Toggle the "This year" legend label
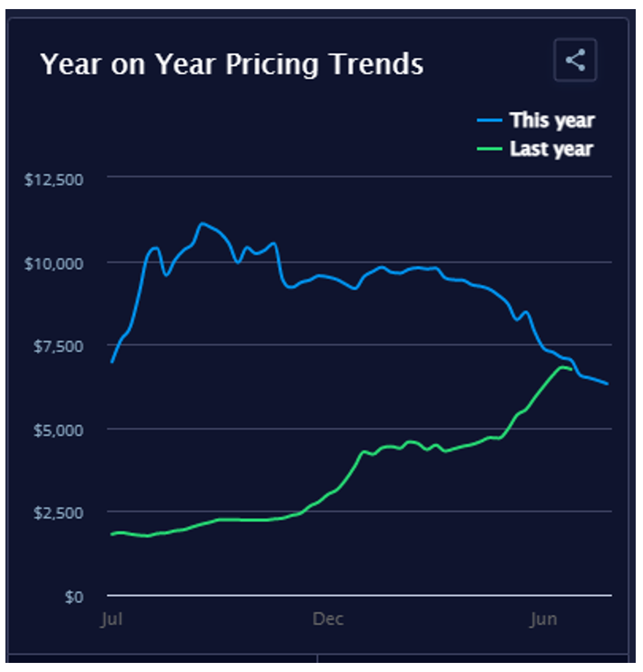 tap(552, 120)
